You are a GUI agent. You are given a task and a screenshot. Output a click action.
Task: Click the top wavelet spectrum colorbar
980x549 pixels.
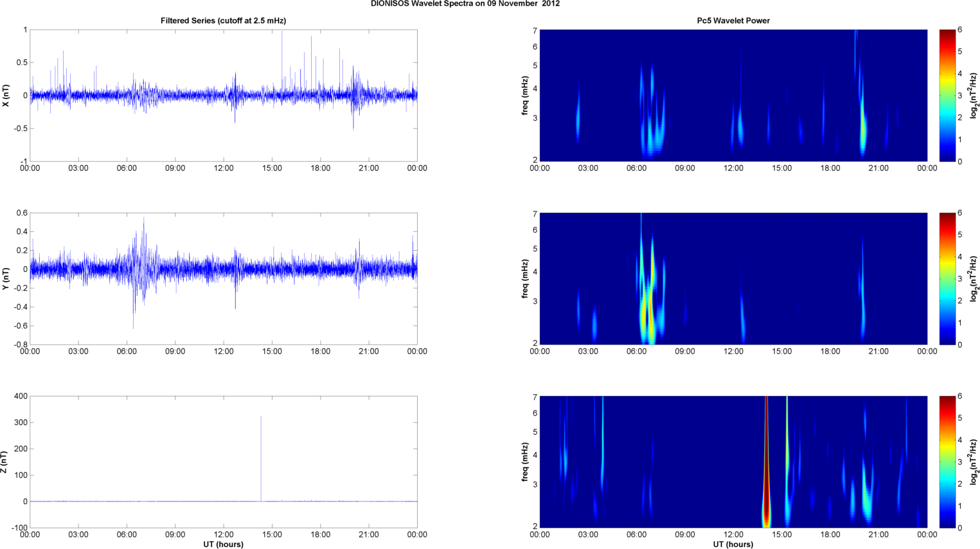947,95
